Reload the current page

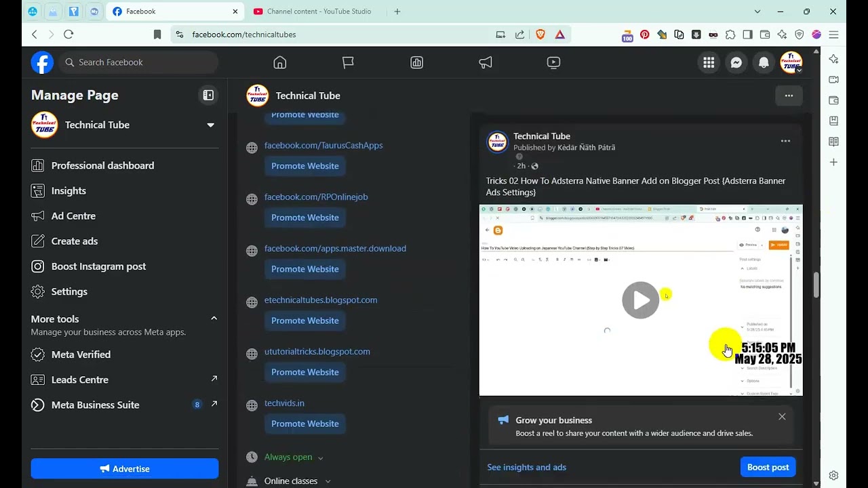point(68,35)
